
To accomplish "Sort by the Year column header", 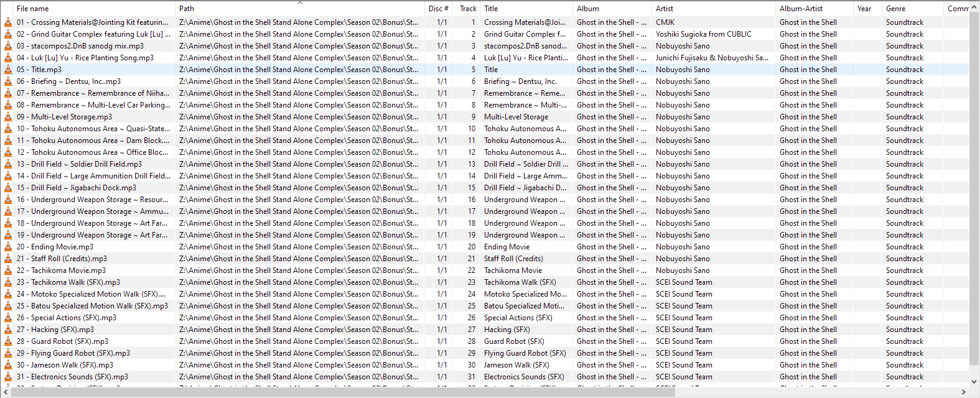I will [x=867, y=9].
